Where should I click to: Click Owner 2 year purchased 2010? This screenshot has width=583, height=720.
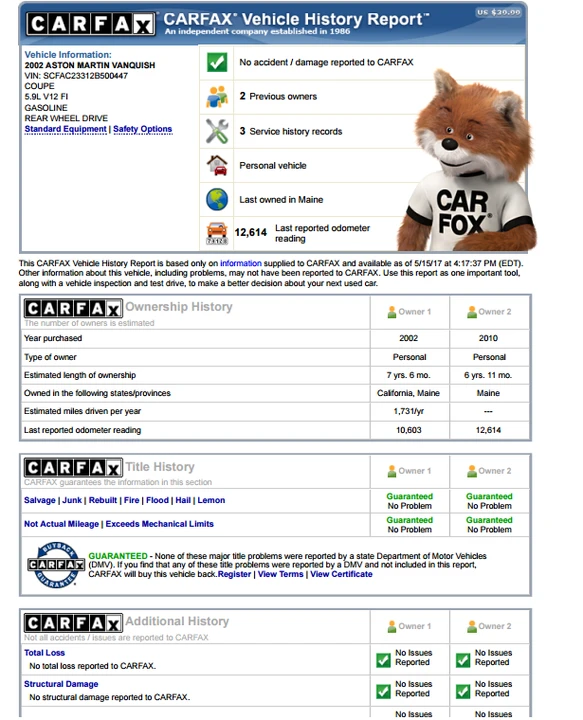point(488,338)
